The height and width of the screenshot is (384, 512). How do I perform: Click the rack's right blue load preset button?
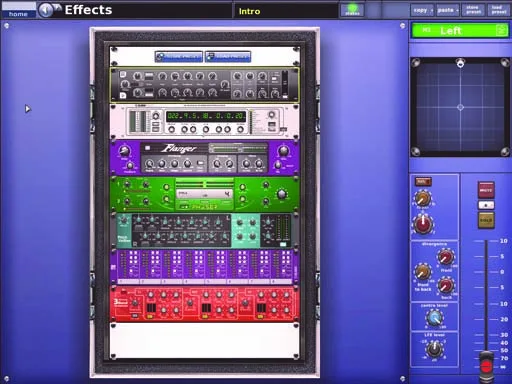[x=228, y=57]
